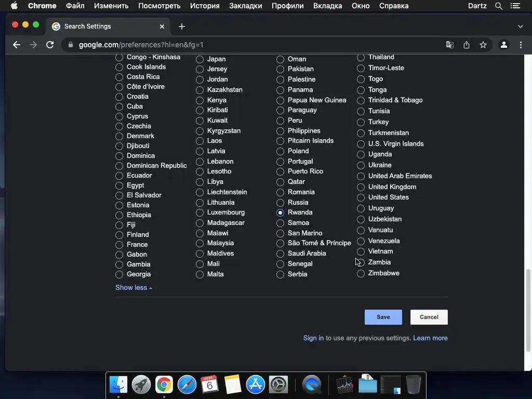Image resolution: width=532 pixels, height=399 pixels.
Task: Click the Chrome app menu
Action: (42, 6)
